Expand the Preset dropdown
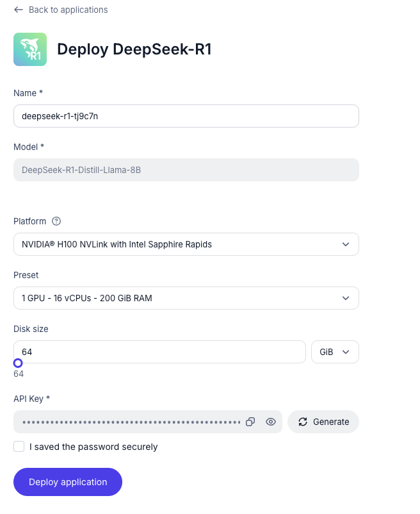The image size is (420, 514). pos(186,298)
